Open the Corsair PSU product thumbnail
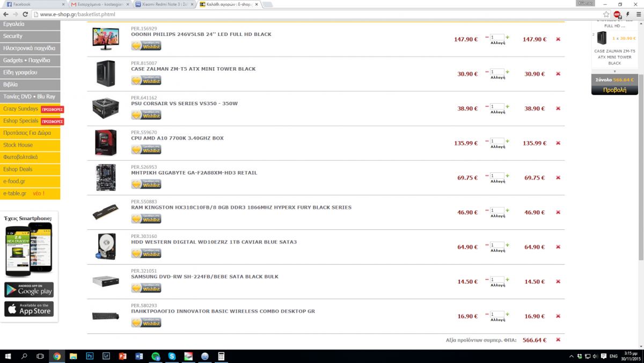 point(105,108)
